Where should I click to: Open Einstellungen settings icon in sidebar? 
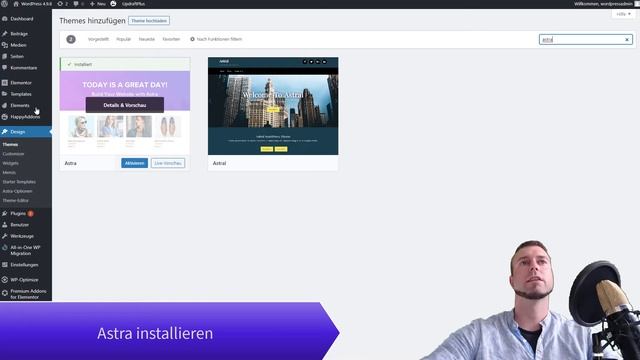pyautogui.click(x=4, y=265)
